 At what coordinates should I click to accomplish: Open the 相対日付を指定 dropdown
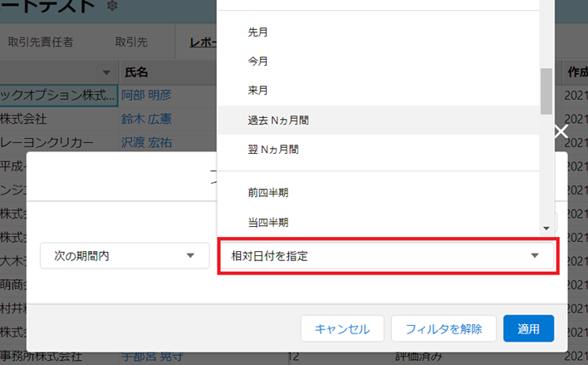(387, 256)
